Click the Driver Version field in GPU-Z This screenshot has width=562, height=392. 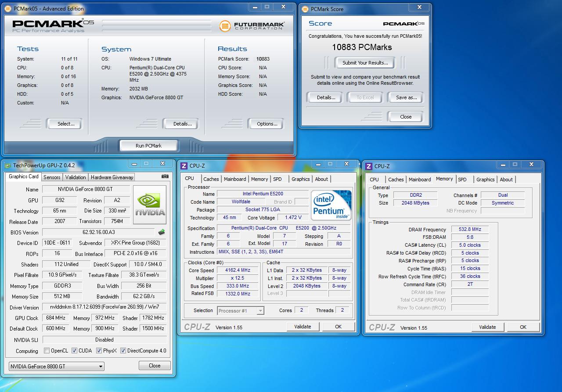104,307
